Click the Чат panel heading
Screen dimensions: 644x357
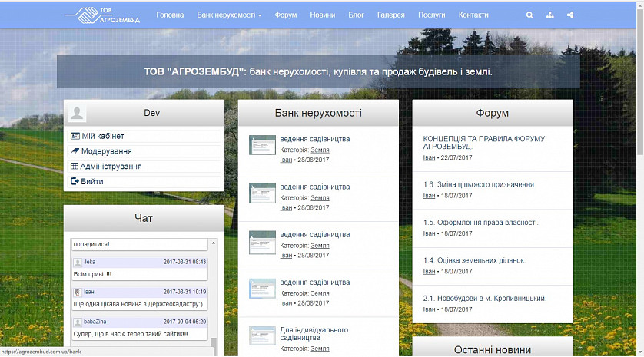[x=144, y=218]
